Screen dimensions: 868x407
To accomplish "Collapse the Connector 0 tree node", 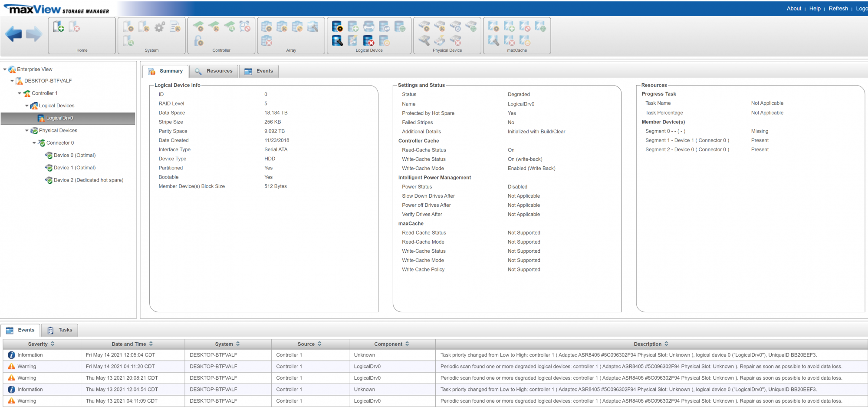I will (34, 143).
